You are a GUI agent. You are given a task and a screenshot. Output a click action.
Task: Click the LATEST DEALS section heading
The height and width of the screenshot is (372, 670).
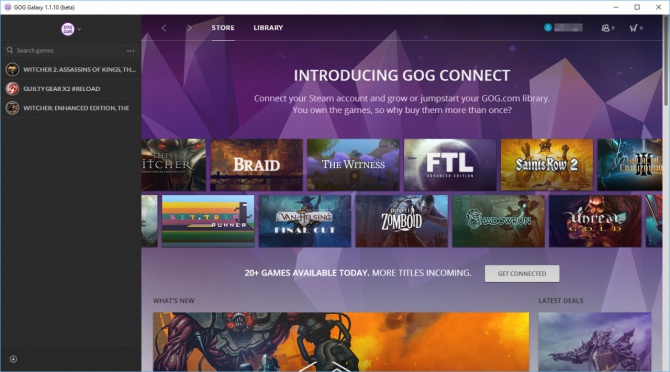point(561,301)
